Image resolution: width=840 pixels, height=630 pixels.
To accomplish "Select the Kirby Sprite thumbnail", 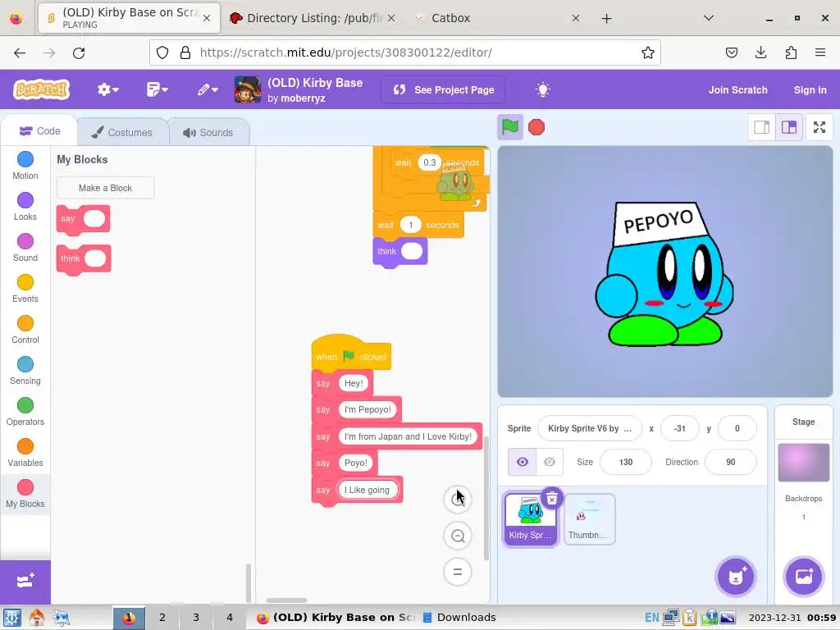I will 530,519.
